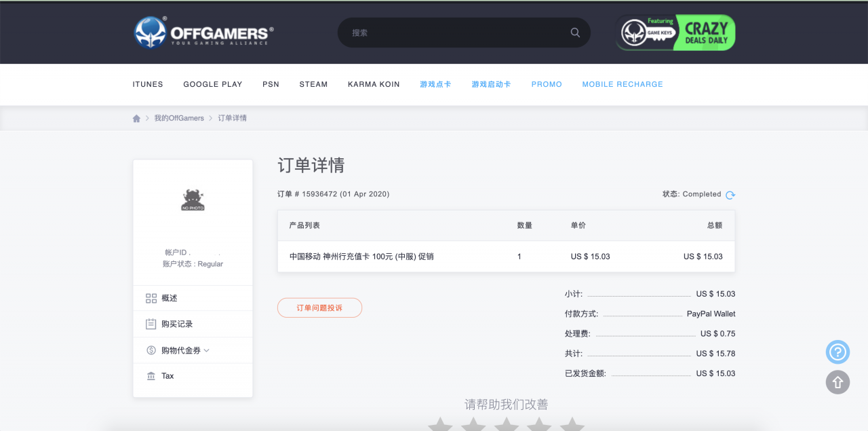This screenshot has width=868, height=431.
Task: Click the 共计 total US $ 15.78
Action: [x=716, y=354]
